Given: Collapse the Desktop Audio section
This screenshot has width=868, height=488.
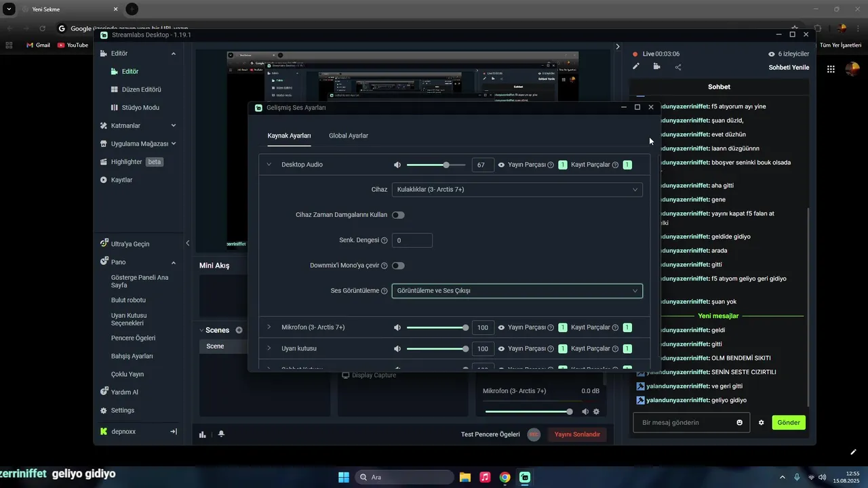Looking at the screenshot, I should click(269, 165).
